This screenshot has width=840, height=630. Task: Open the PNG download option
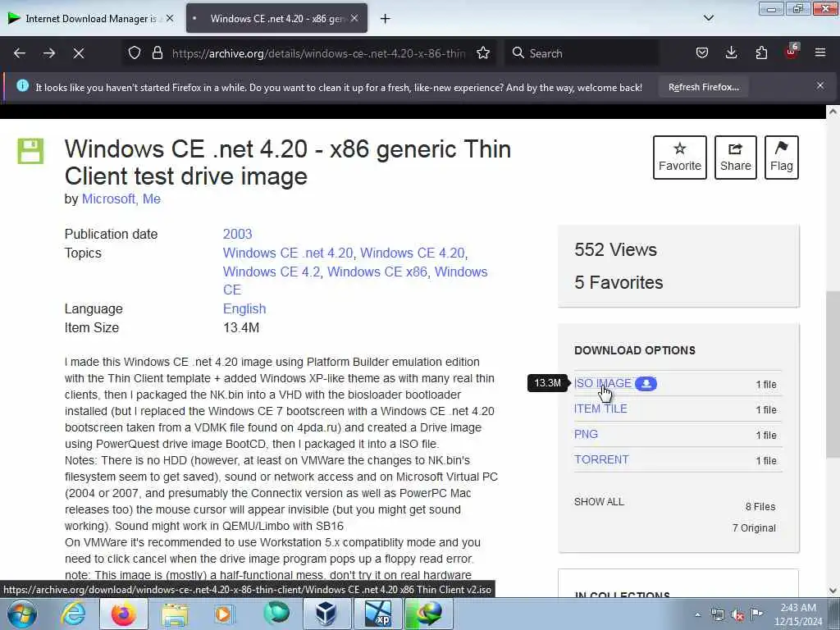[586, 435]
